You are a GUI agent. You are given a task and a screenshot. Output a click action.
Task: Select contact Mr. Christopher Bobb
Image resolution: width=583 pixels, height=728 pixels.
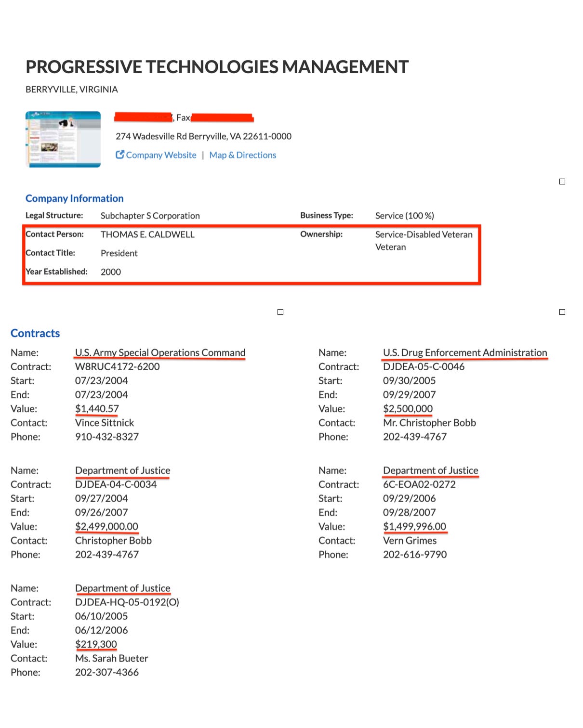click(x=429, y=423)
